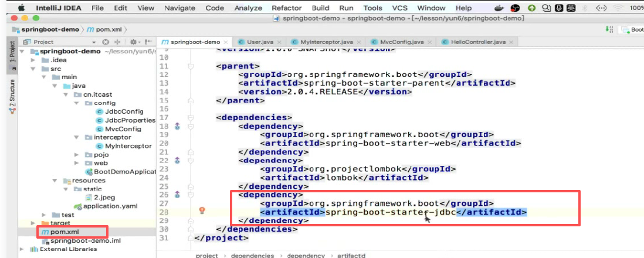Expand External Libraries node
644x258 pixels.
pos(23,249)
